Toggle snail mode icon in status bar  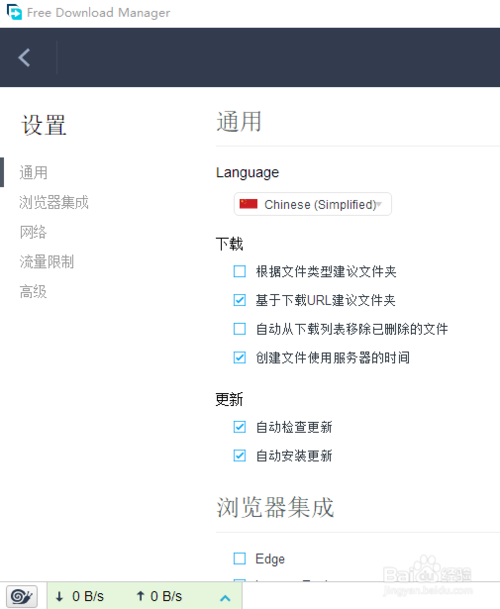22,597
